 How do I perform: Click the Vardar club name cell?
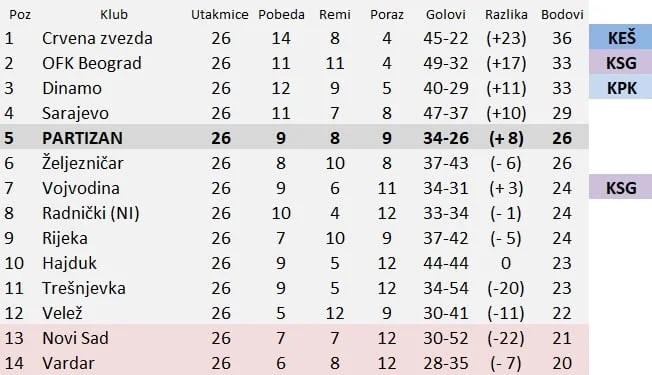(x=68, y=363)
